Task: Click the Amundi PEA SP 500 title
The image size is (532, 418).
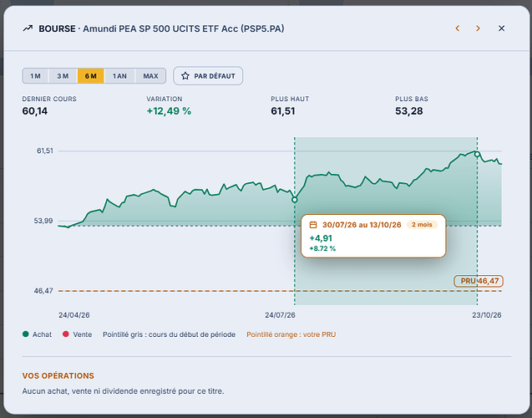Action: point(183,28)
